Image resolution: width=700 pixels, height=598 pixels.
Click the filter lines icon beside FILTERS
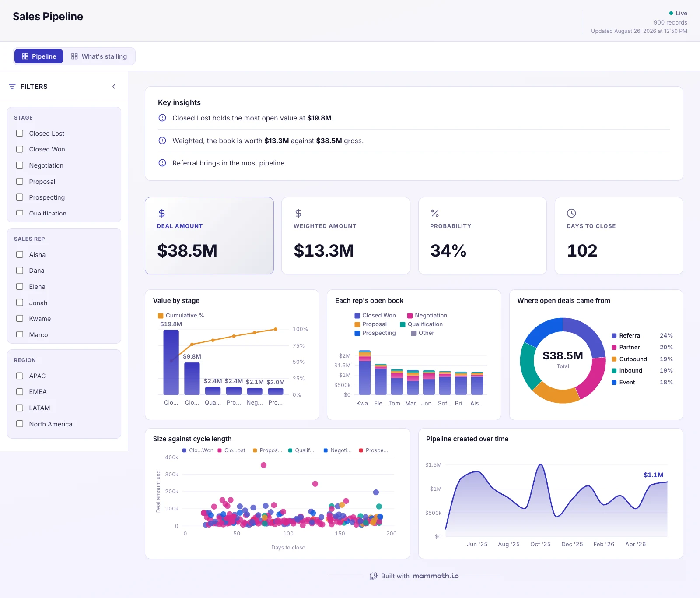12,87
